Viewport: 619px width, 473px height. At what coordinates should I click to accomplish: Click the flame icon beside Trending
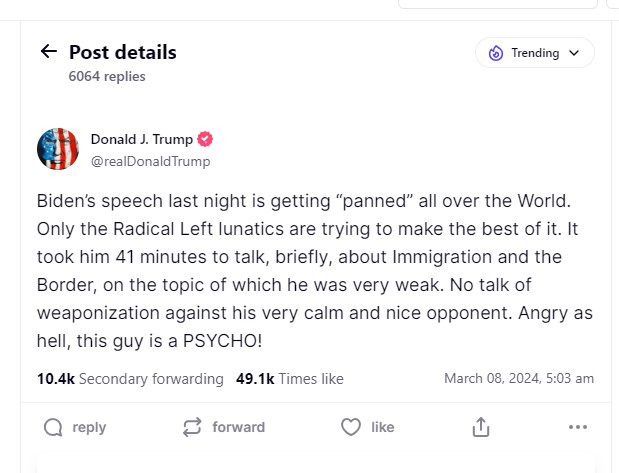496,53
